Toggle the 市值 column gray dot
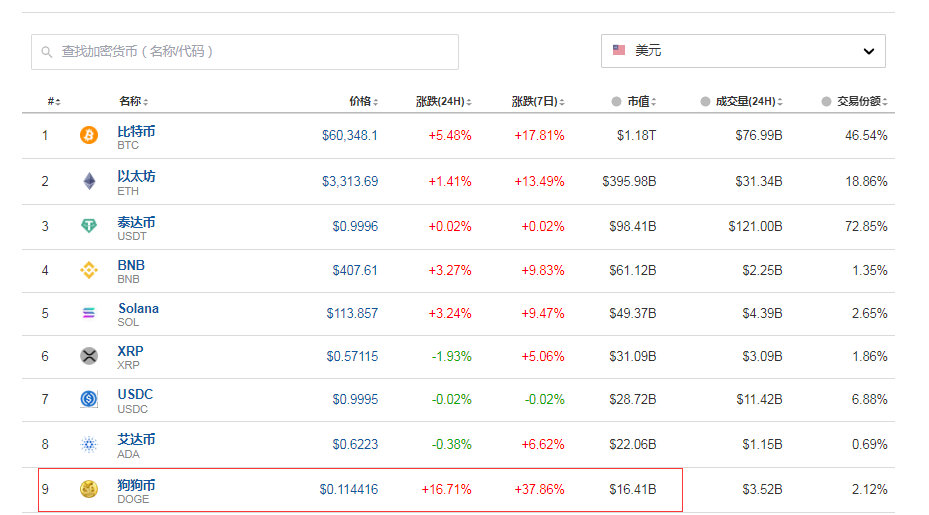Viewport: 929px width, 515px height. tap(616, 101)
